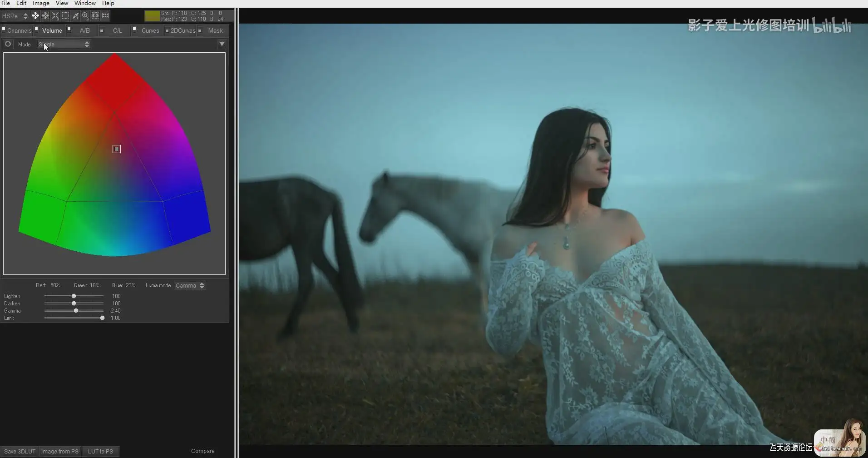Open the Image menu

click(41, 3)
